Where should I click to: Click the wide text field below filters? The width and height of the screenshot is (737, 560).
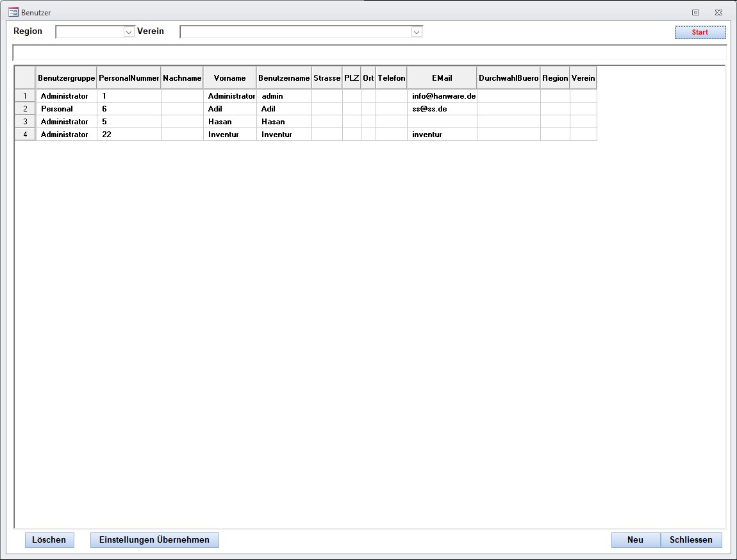(x=369, y=53)
